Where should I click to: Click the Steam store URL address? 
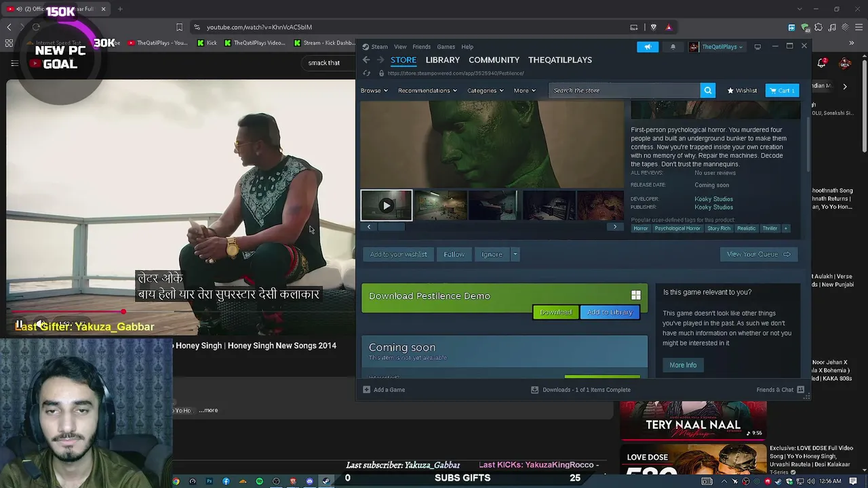point(456,73)
